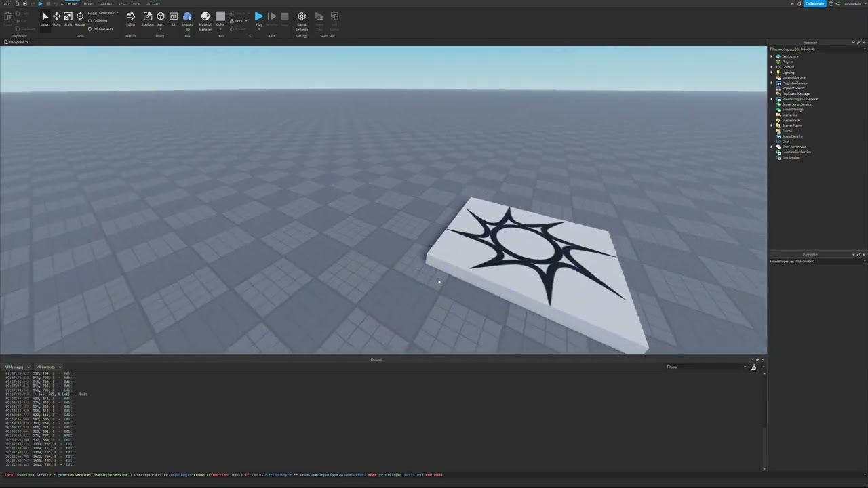The height and width of the screenshot is (488, 868).
Task: Switch to the MODEL ribbon tab
Action: pyautogui.click(x=89, y=4)
